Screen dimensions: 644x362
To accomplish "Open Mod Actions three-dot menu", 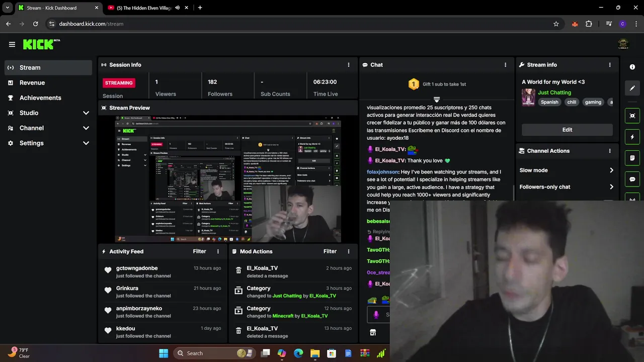I will coord(349,251).
